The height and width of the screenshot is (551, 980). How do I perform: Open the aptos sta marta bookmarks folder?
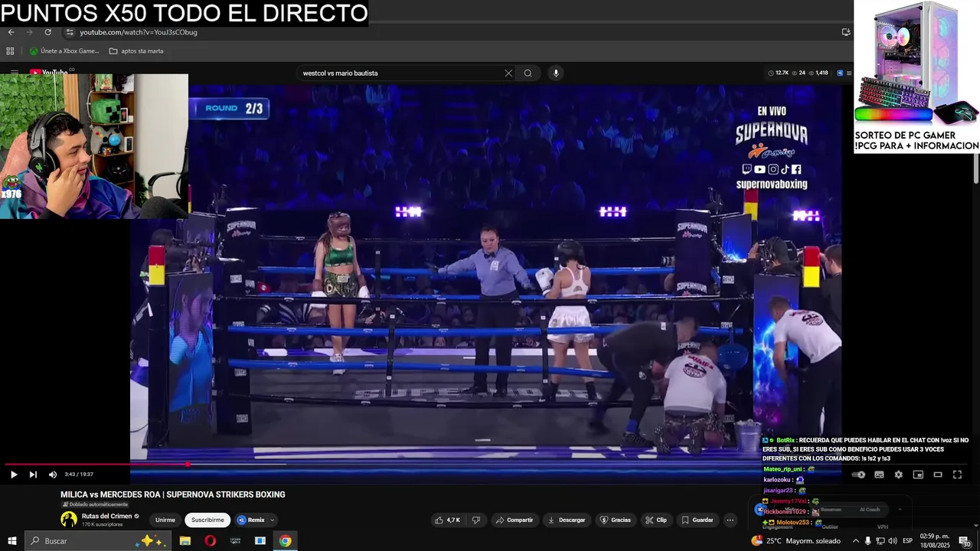(136, 51)
